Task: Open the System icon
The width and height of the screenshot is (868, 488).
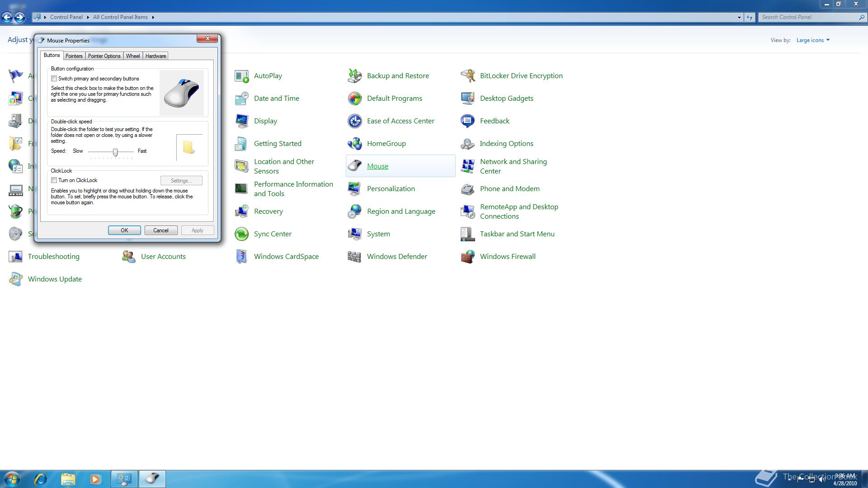Action: [x=355, y=234]
